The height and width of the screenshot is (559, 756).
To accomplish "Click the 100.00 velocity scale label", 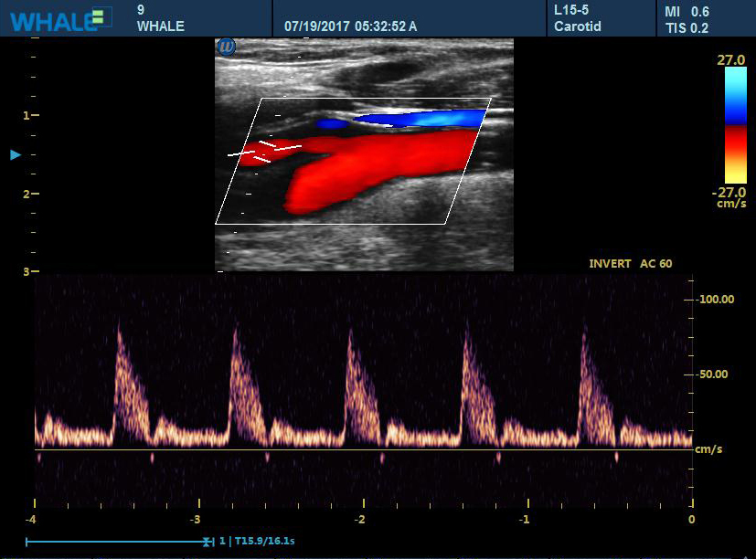I will pos(716,300).
